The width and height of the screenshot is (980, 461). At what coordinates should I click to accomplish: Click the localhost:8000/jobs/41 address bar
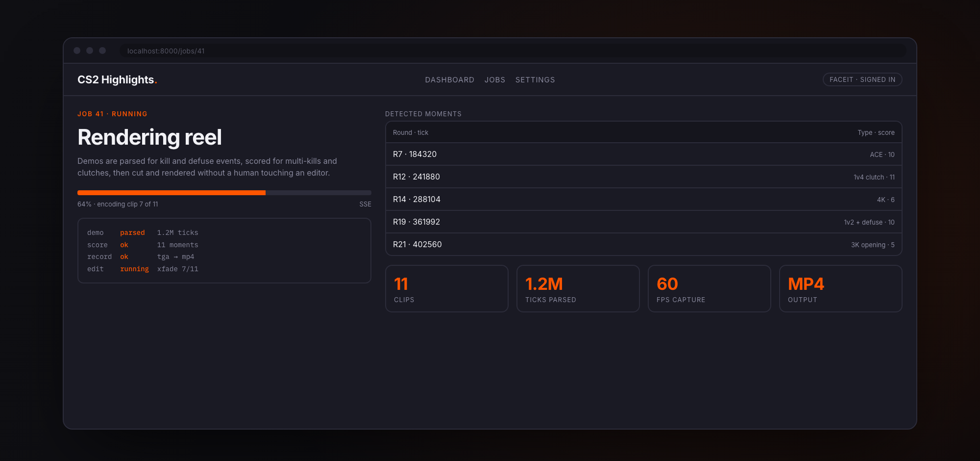tap(513, 51)
